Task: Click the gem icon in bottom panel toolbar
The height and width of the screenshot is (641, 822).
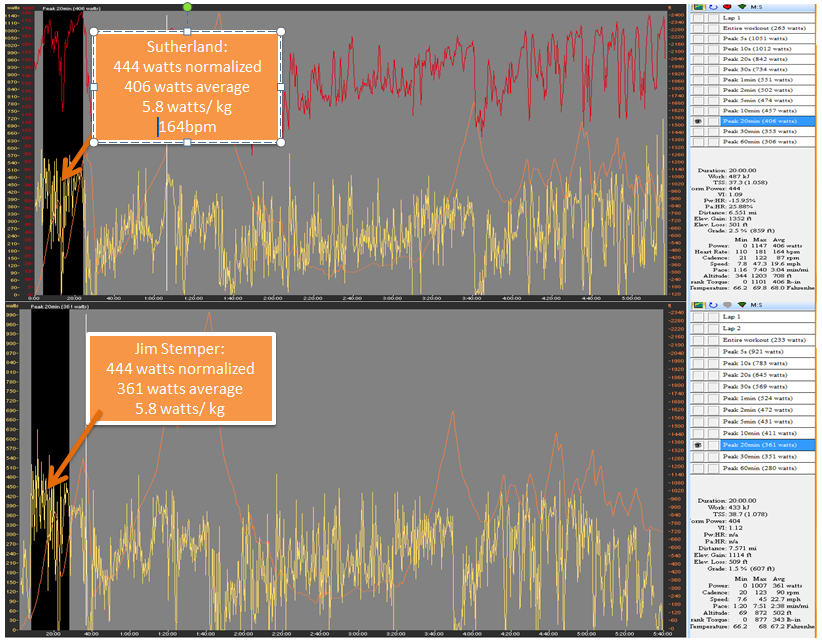Action: 741,305
